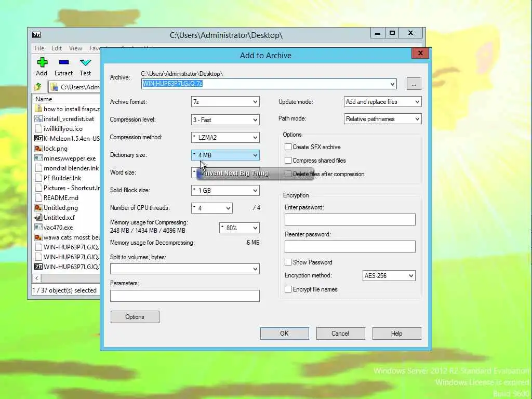Screen dimensions: 532x399
Task: Open the Solid Block size dropdown
Action: [x=225, y=190]
